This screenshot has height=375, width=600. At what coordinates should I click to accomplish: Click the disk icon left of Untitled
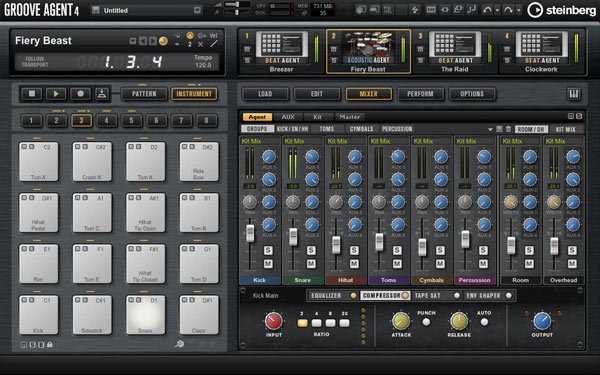[x=96, y=10]
